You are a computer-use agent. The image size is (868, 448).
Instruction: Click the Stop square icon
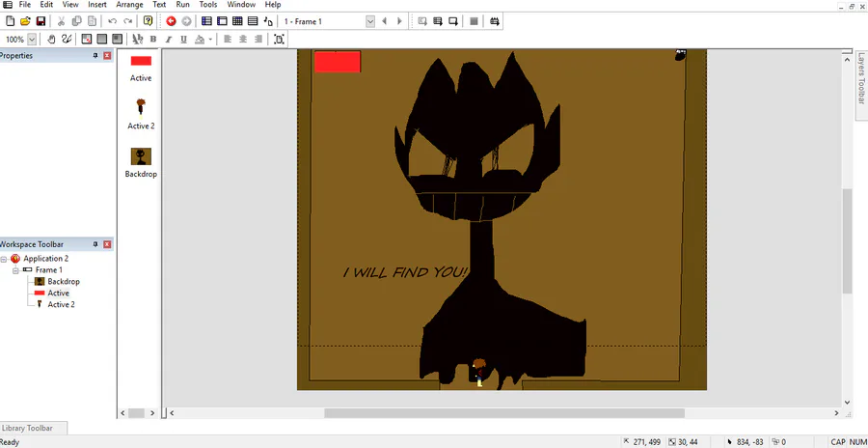click(x=474, y=21)
